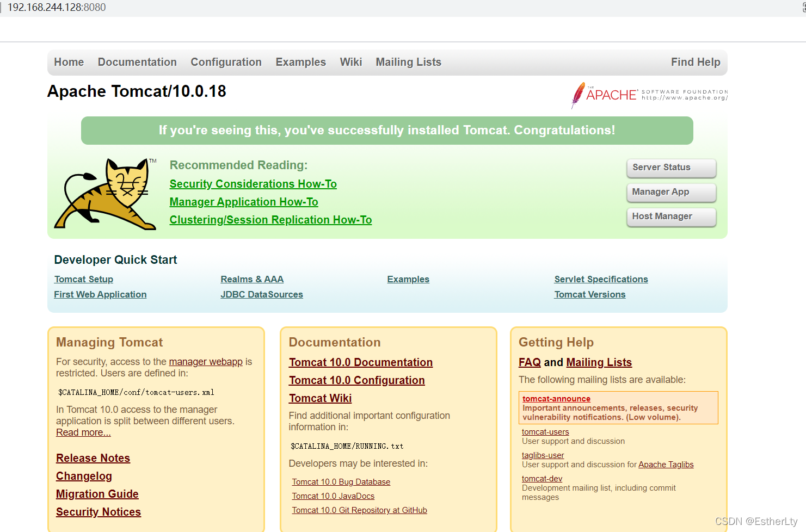This screenshot has height=532, width=806.
Task: Open the taglibs-user mailing list link
Action: pyautogui.click(x=543, y=455)
